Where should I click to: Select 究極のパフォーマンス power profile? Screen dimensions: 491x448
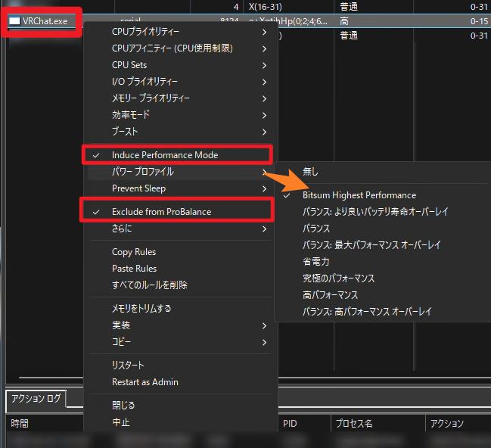[x=384, y=278]
